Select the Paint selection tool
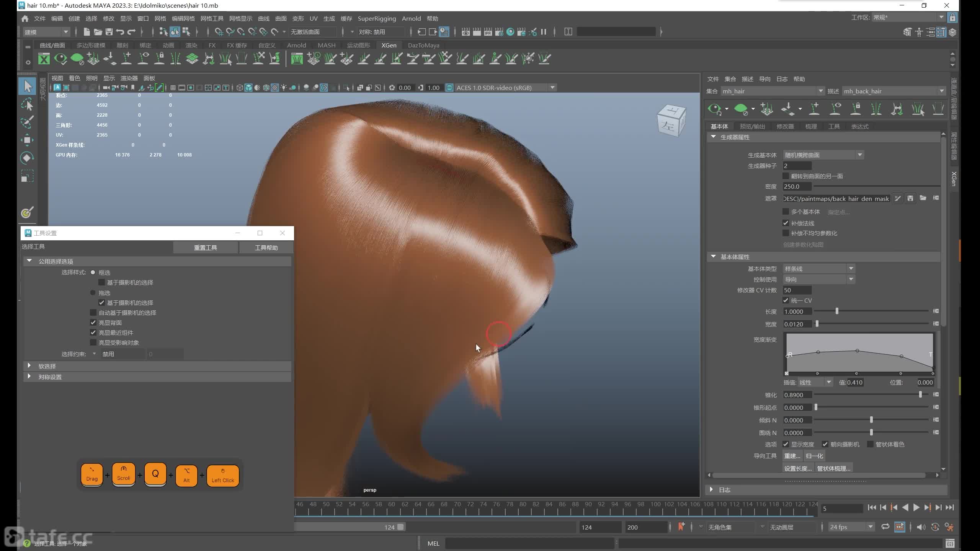The image size is (980, 551). [27, 122]
